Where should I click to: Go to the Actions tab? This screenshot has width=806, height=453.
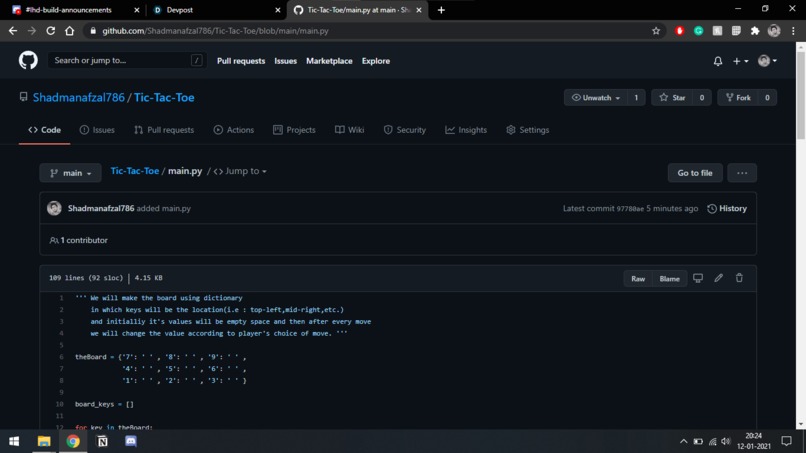click(234, 130)
